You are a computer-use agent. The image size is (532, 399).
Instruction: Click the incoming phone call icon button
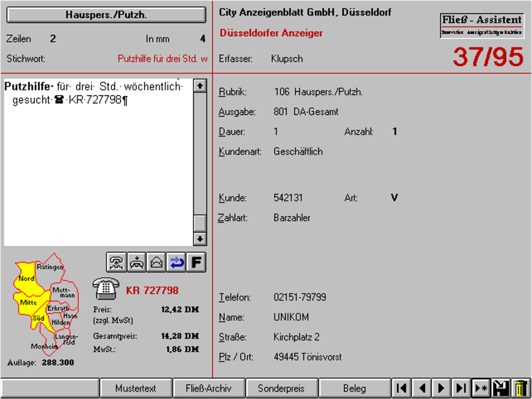(137, 263)
